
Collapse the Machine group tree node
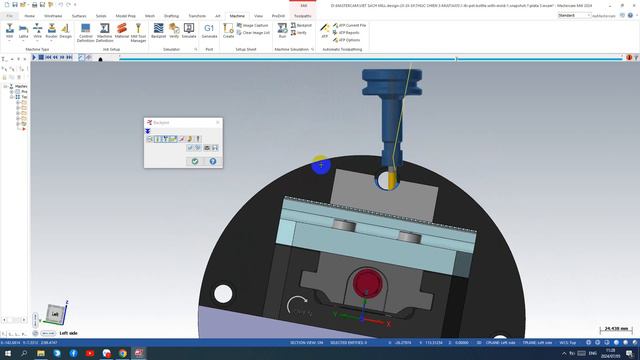[x=6, y=87]
